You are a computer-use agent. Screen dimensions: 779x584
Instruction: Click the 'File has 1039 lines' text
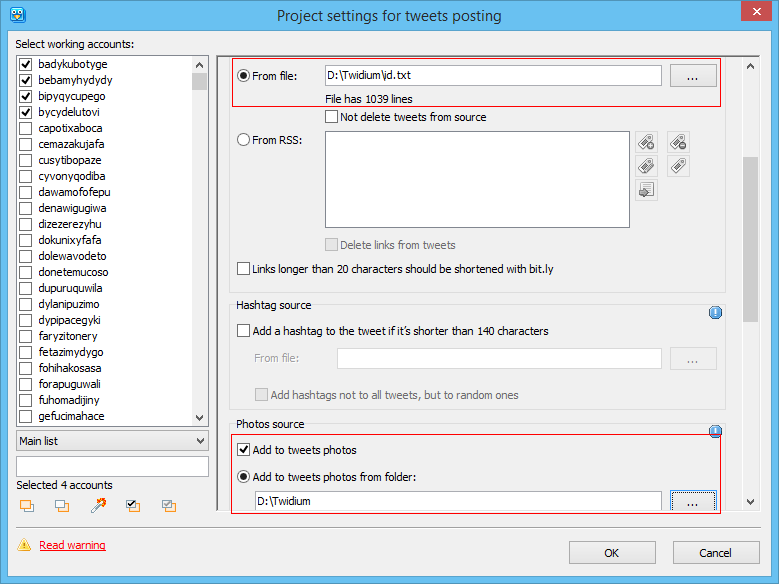369,99
